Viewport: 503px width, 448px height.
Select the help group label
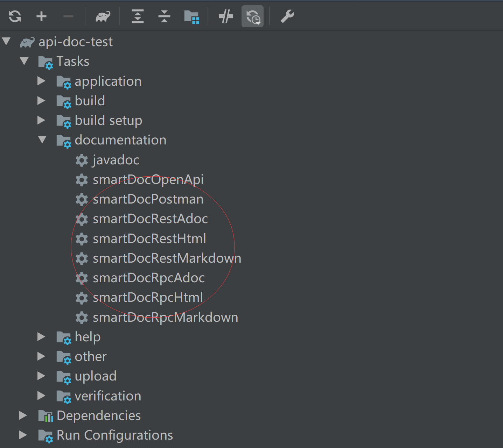pyautogui.click(x=88, y=337)
